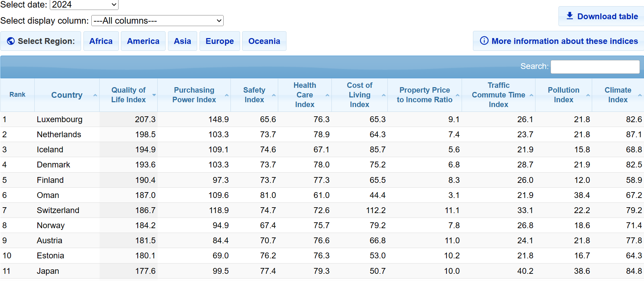Screen dimensions: 644x281
Task: Sort by Purchasing Power Index column
Action: pyautogui.click(x=194, y=95)
